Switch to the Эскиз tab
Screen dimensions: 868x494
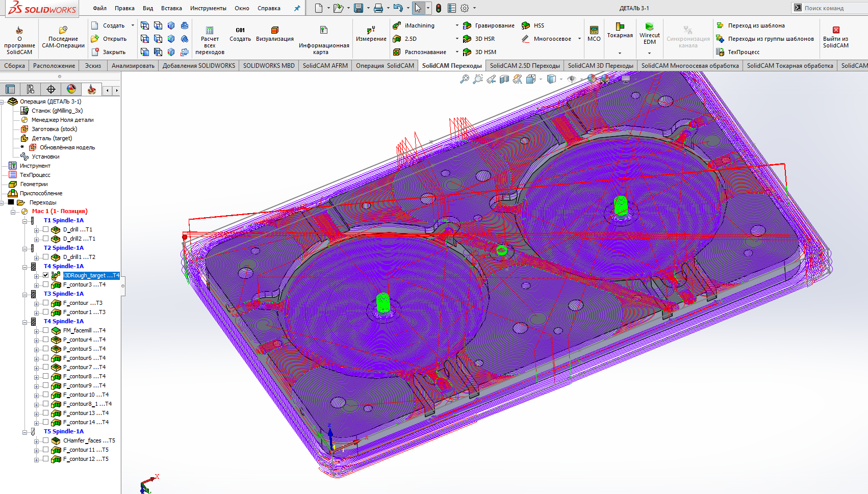pos(93,66)
